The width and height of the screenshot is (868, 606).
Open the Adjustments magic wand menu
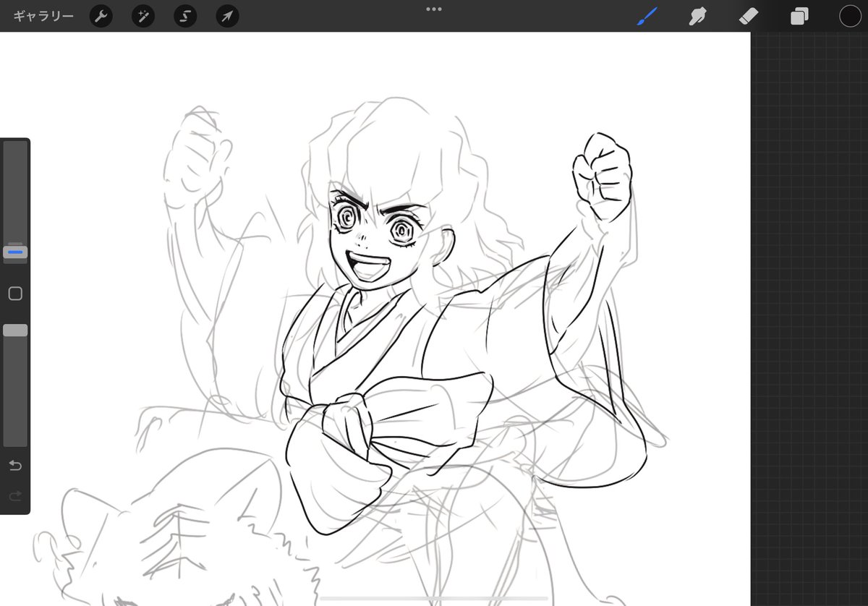[x=143, y=16]
